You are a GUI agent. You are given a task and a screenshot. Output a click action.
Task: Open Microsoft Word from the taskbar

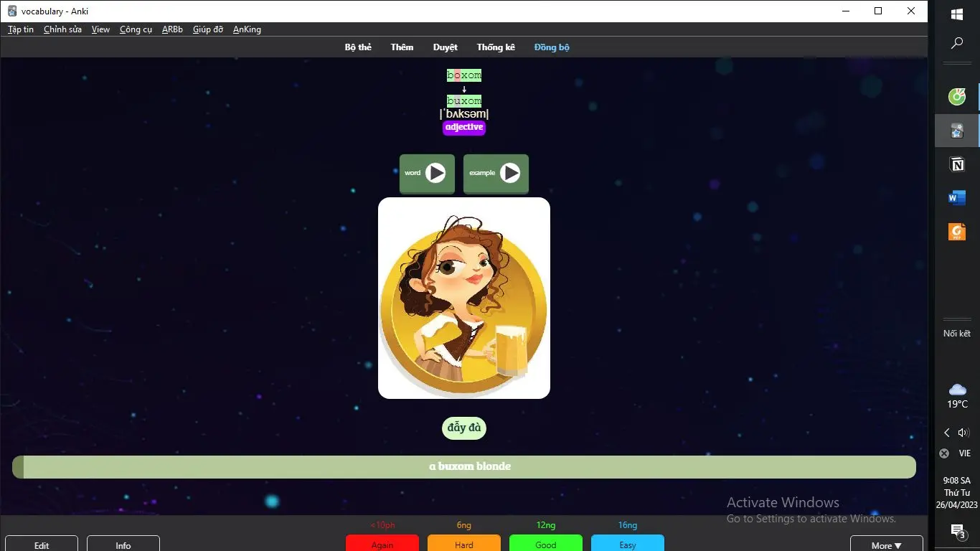click(957, 198)
